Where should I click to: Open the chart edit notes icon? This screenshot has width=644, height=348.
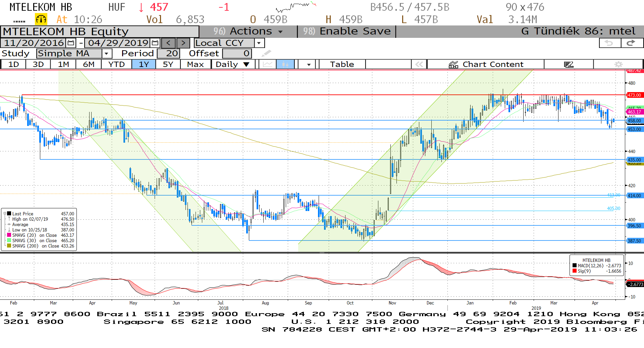(569, 64)
